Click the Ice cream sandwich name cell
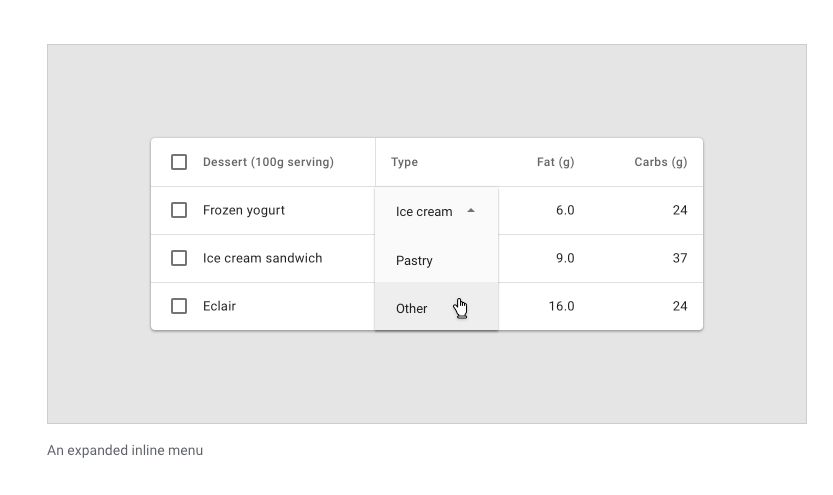This screenshot has height=495, width=833. (x=262, y=258)
